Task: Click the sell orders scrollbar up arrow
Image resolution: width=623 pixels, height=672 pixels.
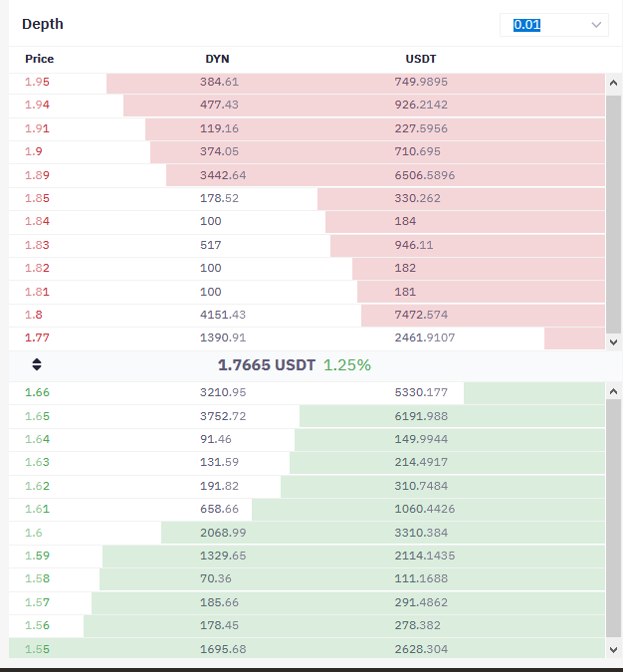Action: (614, 84)
